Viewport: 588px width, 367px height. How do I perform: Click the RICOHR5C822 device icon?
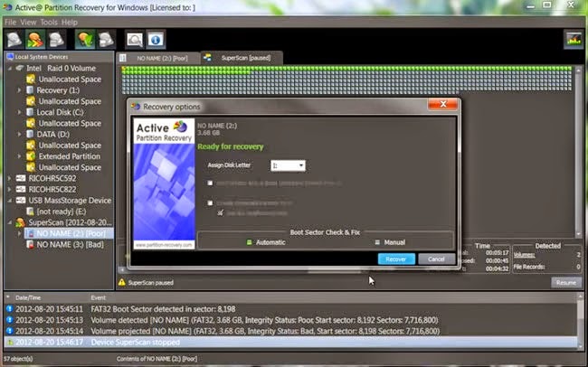click(21, 189)
